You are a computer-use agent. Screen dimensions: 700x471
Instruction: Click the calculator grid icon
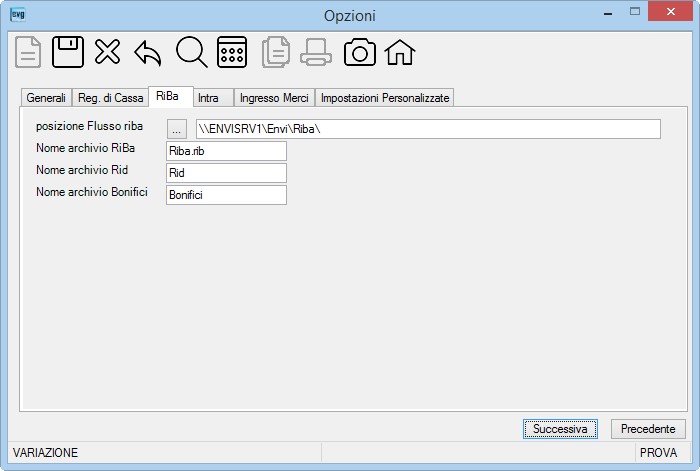232,52
